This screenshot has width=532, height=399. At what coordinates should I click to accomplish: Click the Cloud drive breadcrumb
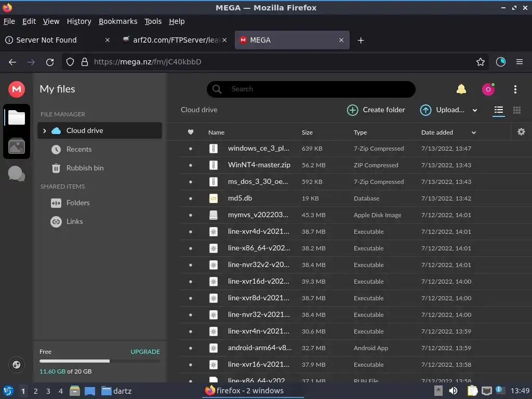pyautogui.click(x=199, y=110)
